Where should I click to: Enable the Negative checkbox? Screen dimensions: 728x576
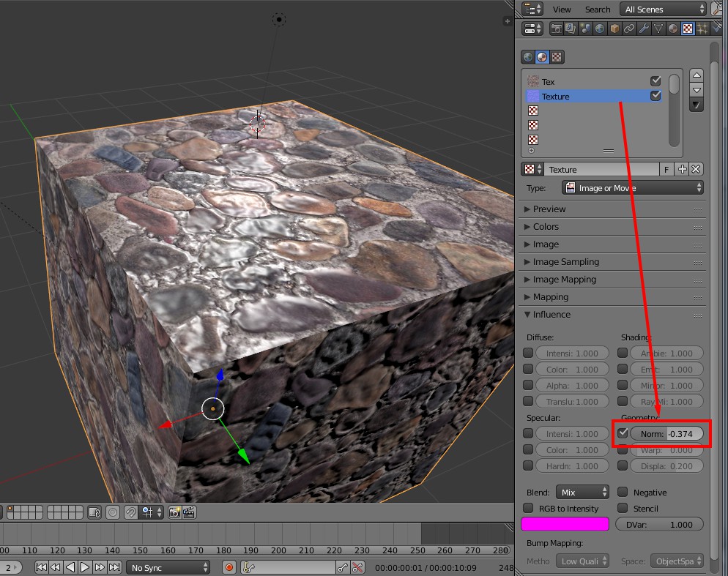pyautogui.click(x=623, y=493)
